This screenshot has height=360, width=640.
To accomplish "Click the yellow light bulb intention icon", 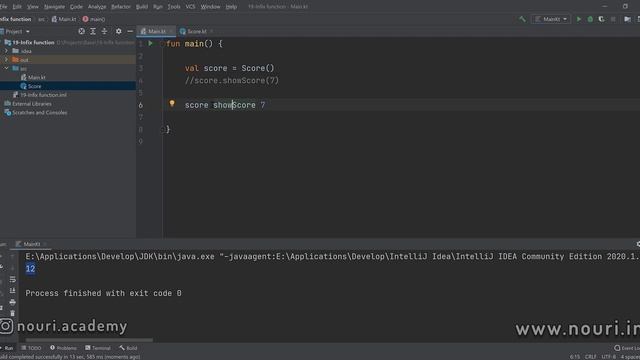I will click(x=172, y=104).
